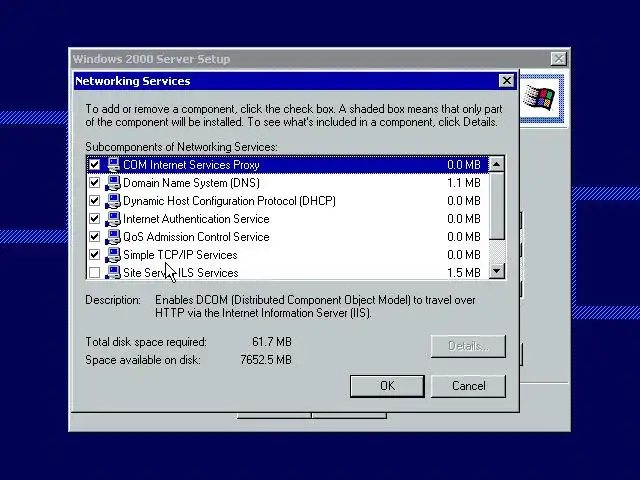Click the Site Server ILS Services computer icon
Viewport: 640px width, 480px height.
113,272
